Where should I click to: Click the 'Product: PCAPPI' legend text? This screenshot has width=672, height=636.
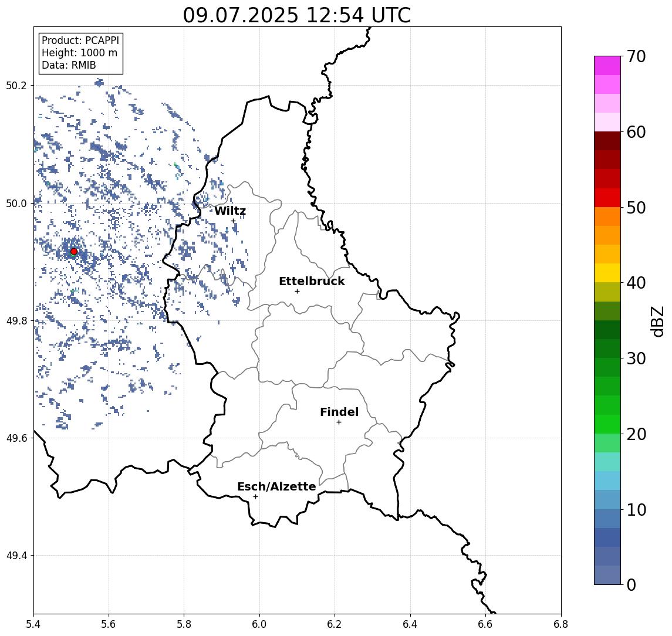pos(80,40)
